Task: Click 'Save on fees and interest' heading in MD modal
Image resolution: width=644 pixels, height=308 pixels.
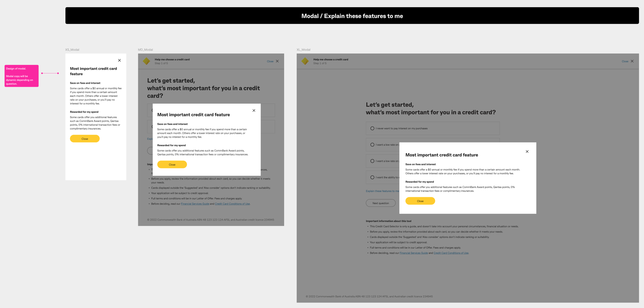Action: [172, 124]
